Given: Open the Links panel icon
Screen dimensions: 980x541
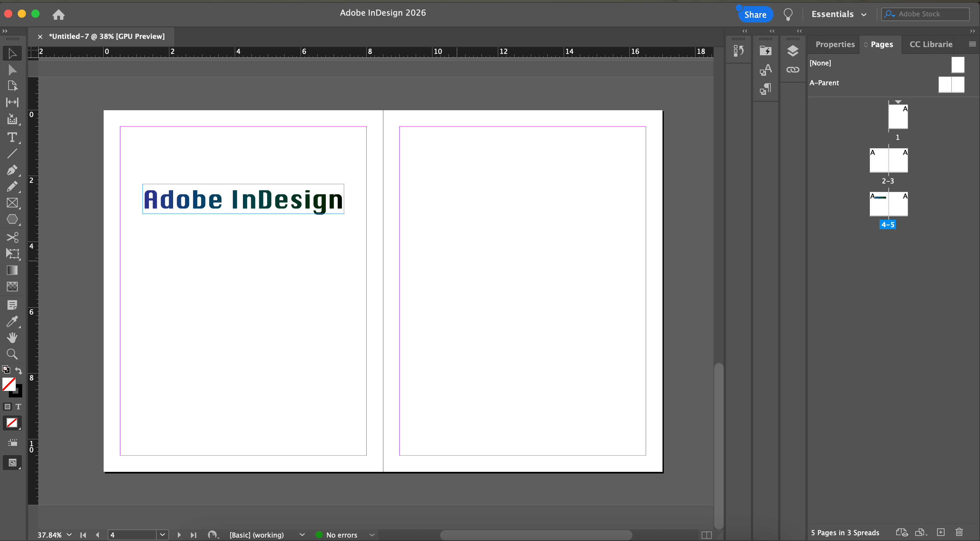Looking at the screenshot, I should (793, 70).
